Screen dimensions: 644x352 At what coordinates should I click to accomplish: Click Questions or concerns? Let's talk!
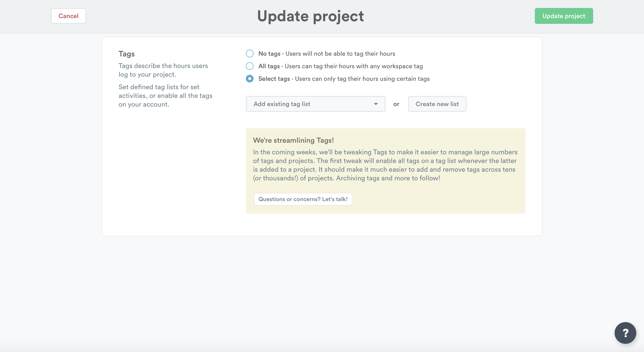click(x=303, y=199)
